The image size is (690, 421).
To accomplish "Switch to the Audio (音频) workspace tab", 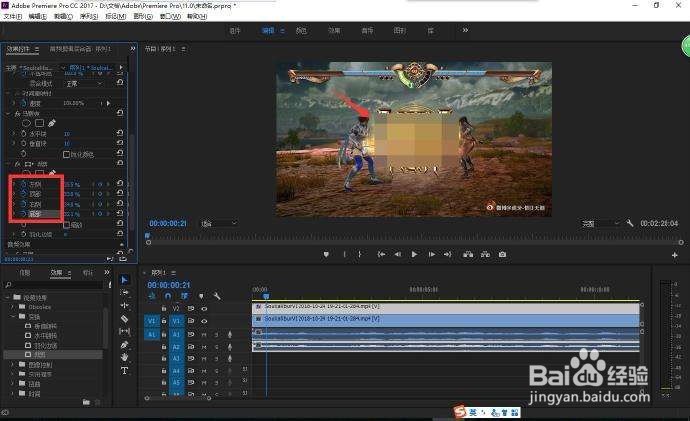I will (x=367, y=30).
